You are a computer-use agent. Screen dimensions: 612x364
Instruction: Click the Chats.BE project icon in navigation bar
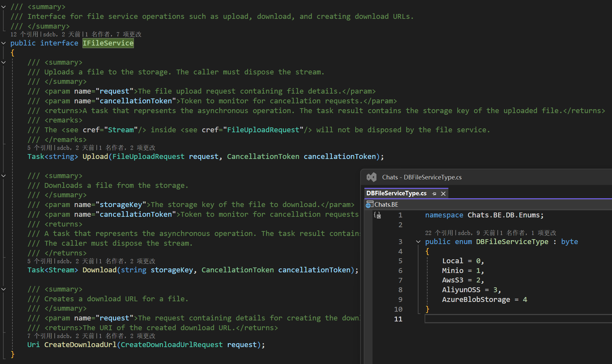(x=369, y=205)
